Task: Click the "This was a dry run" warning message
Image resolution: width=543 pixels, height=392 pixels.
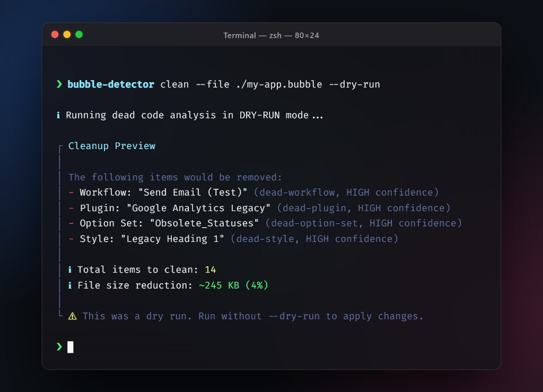Action: (253, 316)
